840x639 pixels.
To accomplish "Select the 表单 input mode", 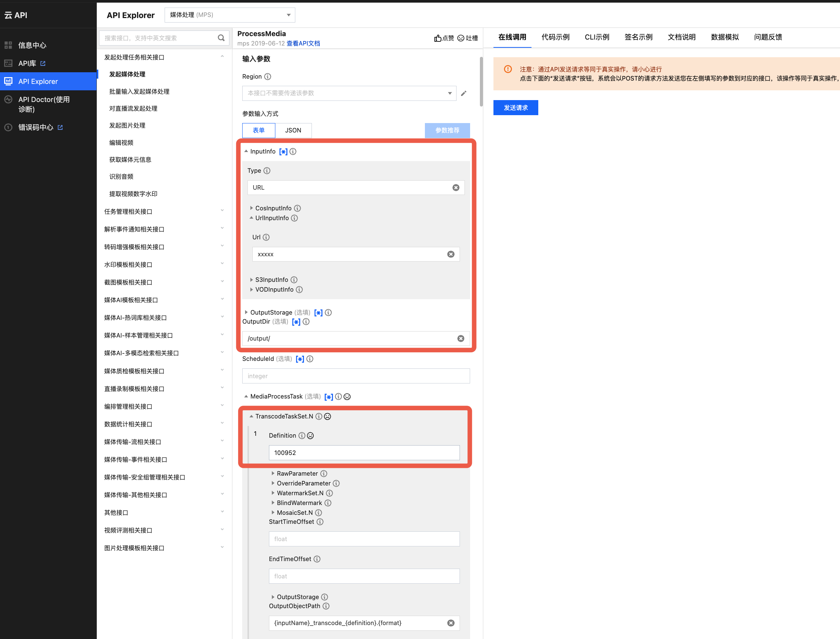I will click(258, 130).
